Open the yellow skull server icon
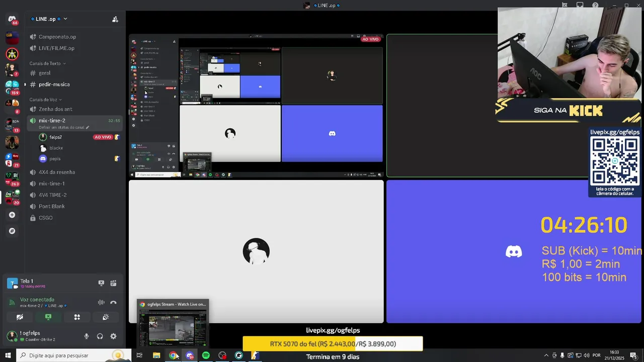Viewport: 644px width, 362px height. tap(12, 53)
